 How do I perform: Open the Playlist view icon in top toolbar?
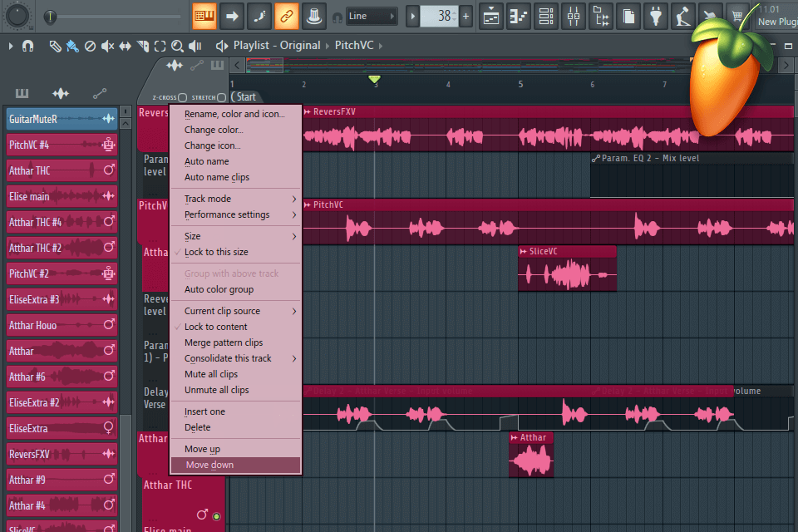491,17
